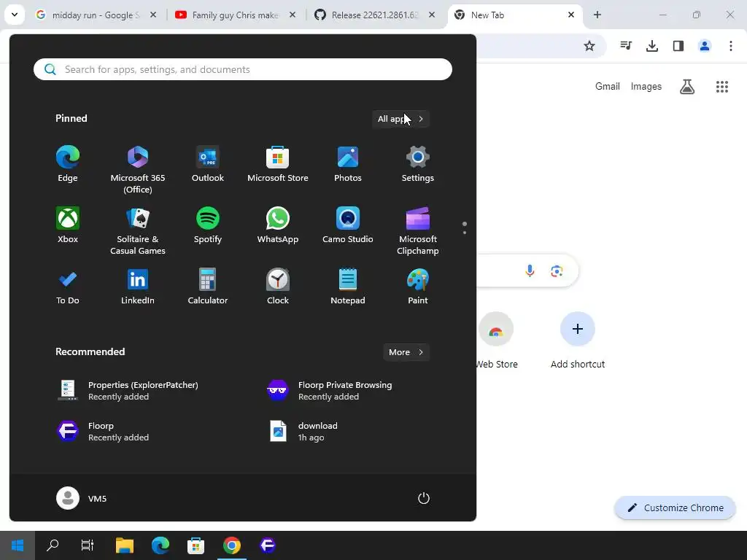The width and height of the screenshot is (747, 560).
Task: Launch the Xbox app
Action: (x=68, y=225)
